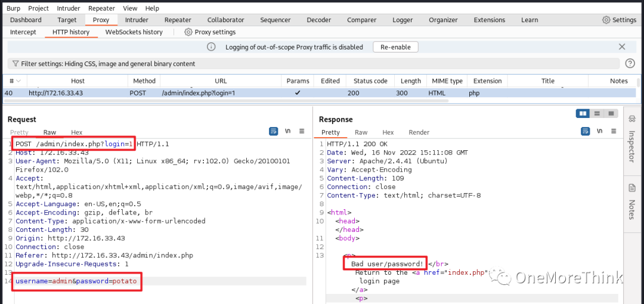Viewport: 644px width, 304px height.
Task: Select side-by-side layout icon
Action: pyautogui.click(x=583, y=113)
